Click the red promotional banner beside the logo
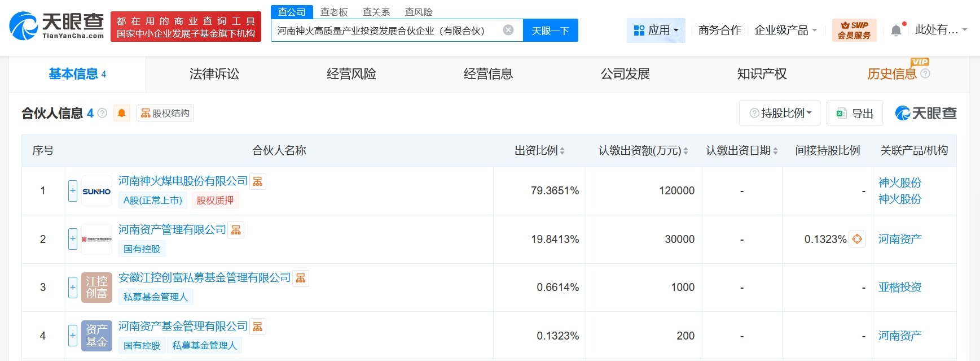 186,27
